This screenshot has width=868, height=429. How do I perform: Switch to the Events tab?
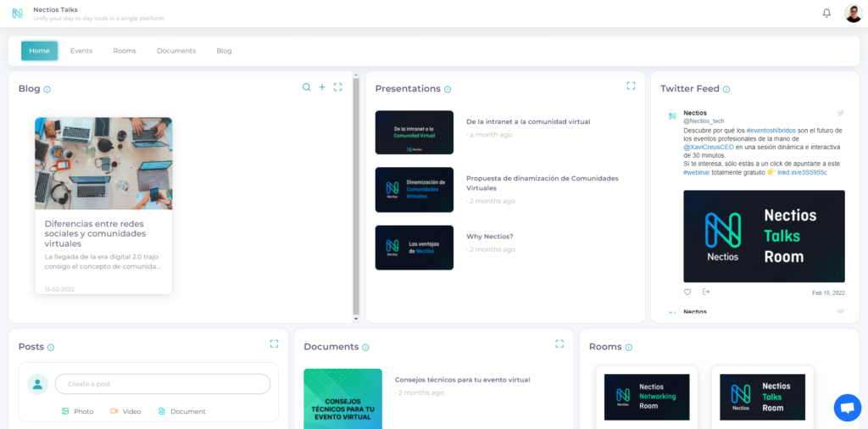81,51
